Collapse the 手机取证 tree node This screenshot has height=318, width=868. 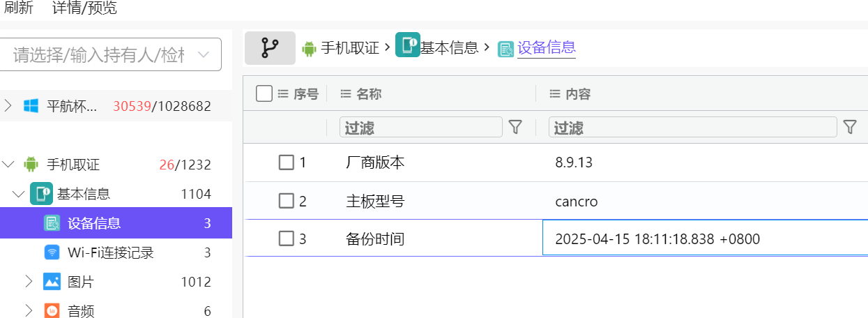[x=8, y=165]
